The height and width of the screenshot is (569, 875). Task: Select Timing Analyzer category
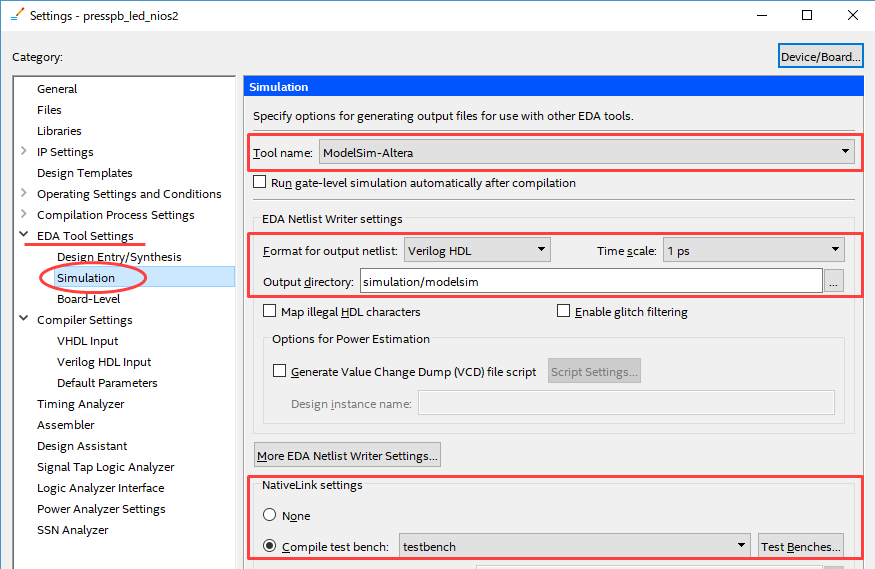[80, 404]
